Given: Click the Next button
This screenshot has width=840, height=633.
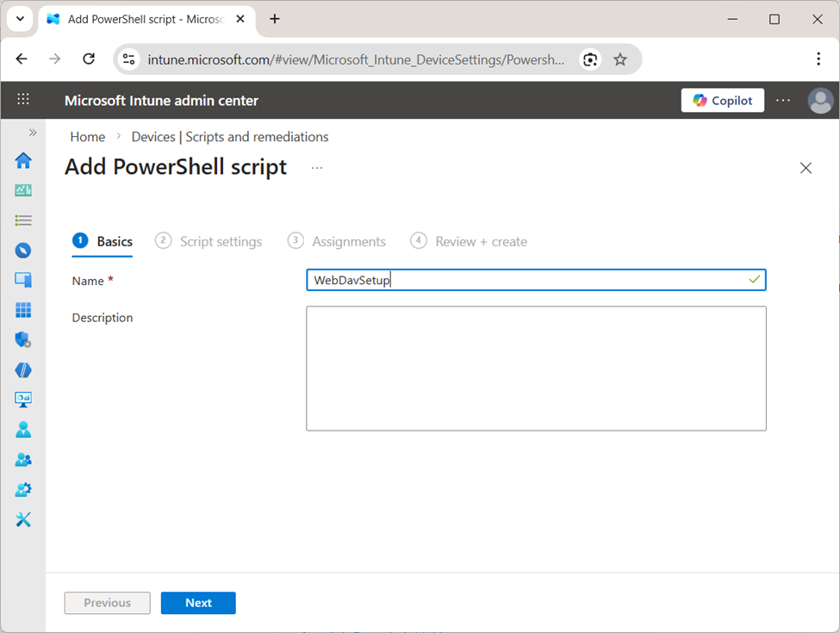Looking at the screenshot, I should [198, 603].
